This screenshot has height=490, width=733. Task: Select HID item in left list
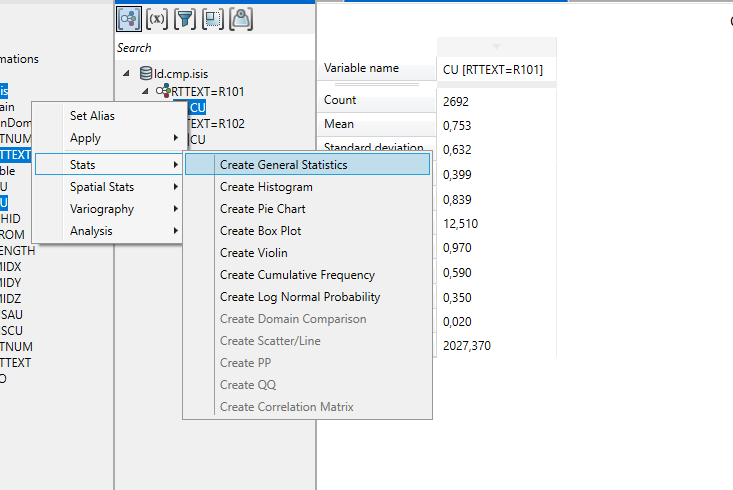(10, 218)
